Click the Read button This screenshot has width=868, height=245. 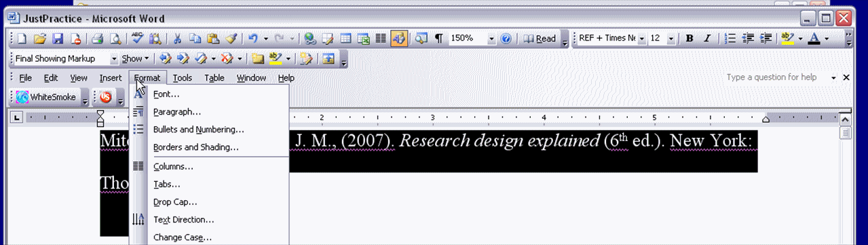540,39
